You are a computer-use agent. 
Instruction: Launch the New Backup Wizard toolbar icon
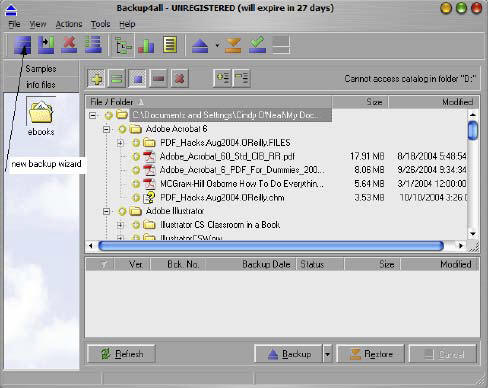click(23, 45)
